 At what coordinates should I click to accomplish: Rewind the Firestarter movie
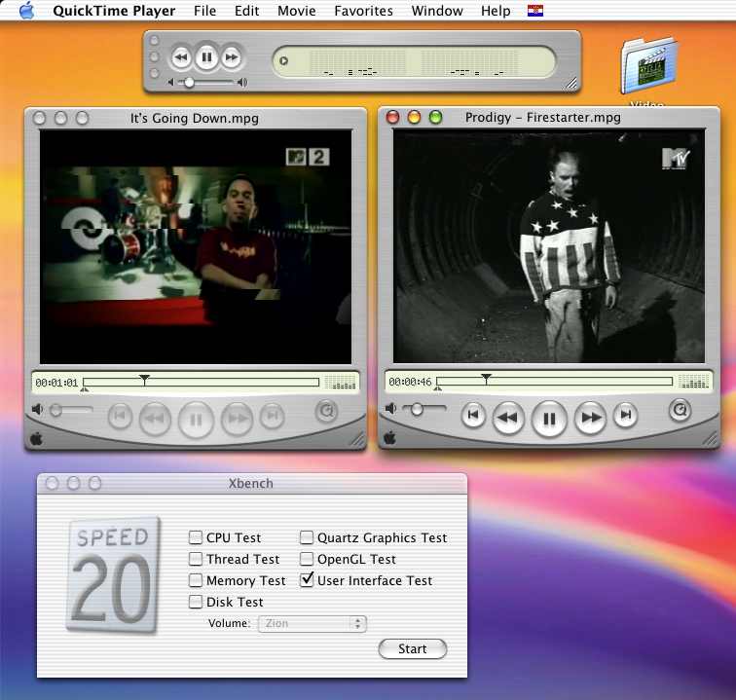click(x=508, y=417)
